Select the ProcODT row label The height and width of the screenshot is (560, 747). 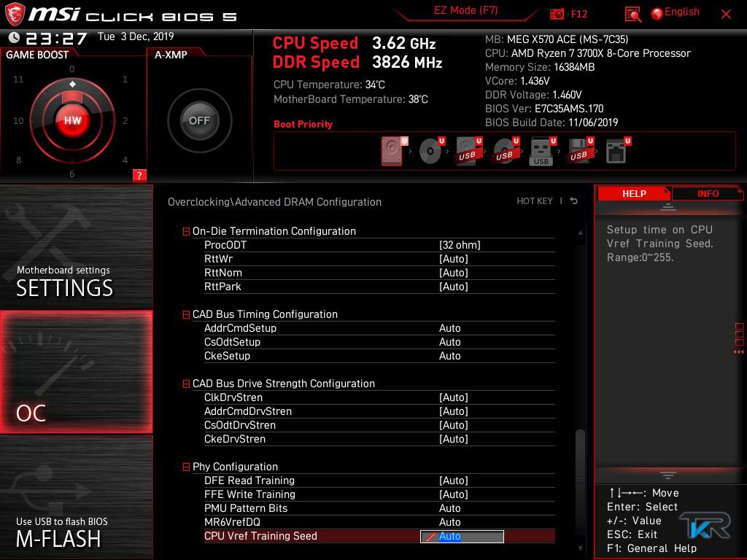tap(225, 245)
